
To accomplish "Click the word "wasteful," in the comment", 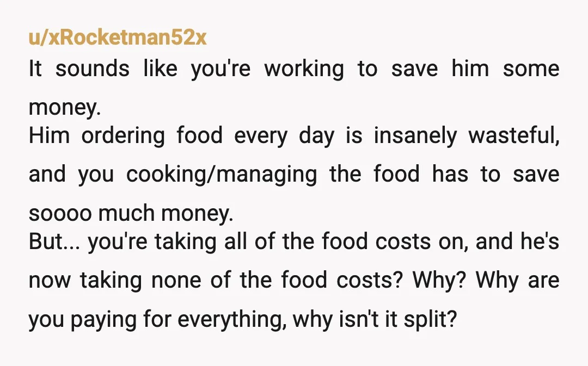I will coord(514,135).
